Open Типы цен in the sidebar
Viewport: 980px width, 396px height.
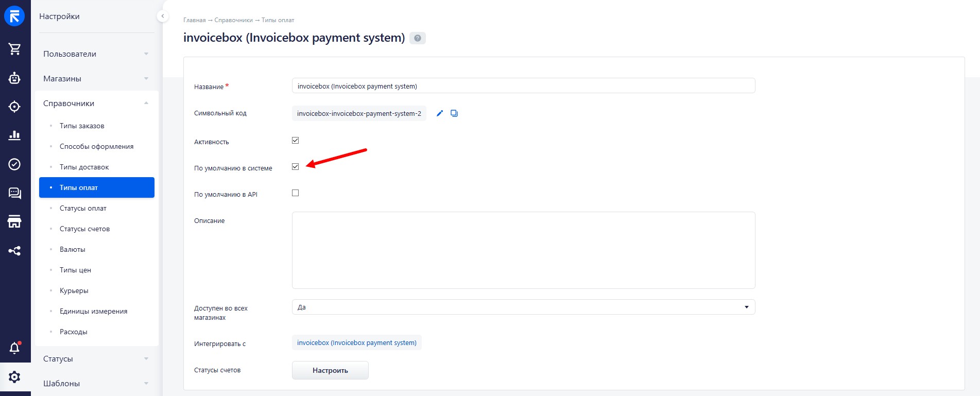[x=75, y=270]
